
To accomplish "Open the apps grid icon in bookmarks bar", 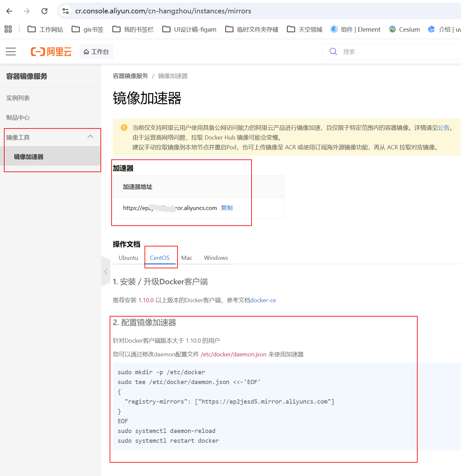I will [8, 29].
